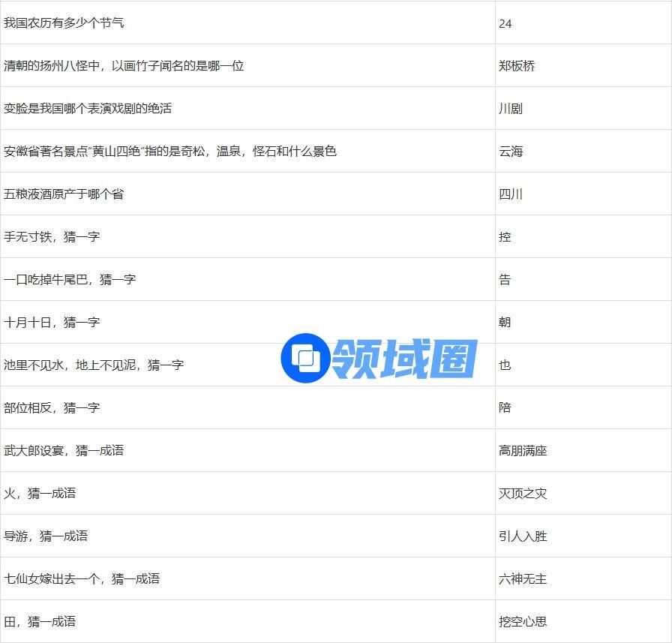Select the answer 云海

click(511, 152)
